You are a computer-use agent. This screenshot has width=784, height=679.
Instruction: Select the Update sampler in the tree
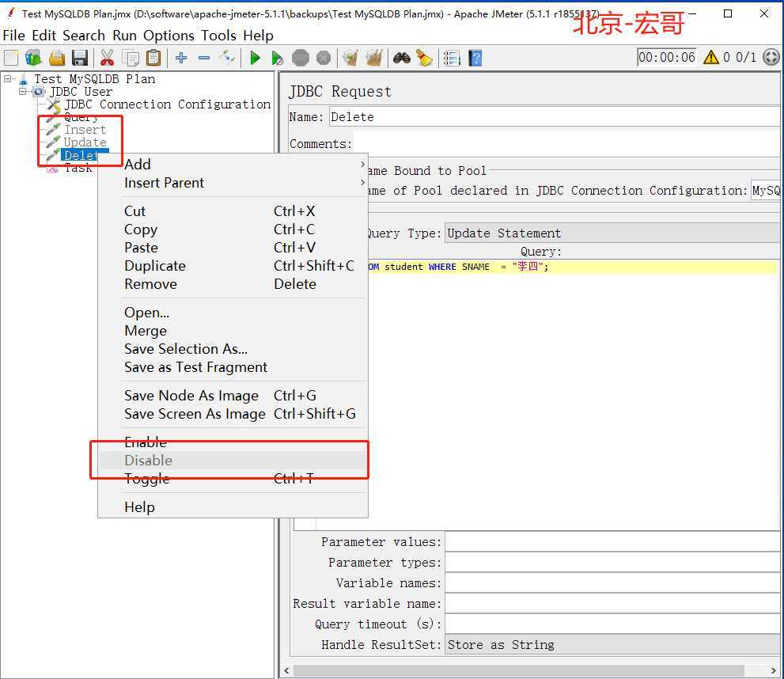coord(85,142)
